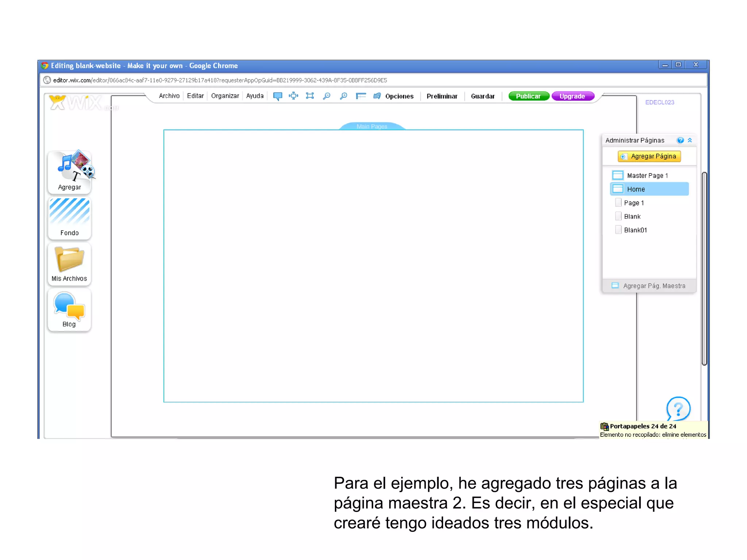Click the right-side vertical scrollbar

coord(704,268)
